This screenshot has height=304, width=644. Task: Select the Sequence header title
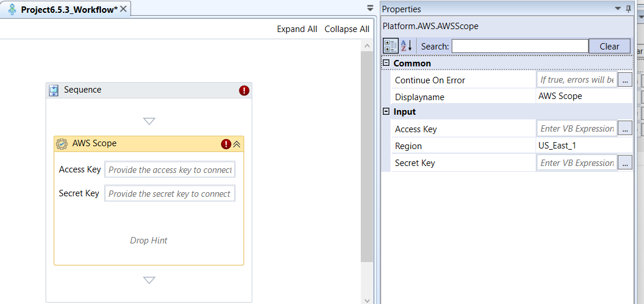(83, 90)
